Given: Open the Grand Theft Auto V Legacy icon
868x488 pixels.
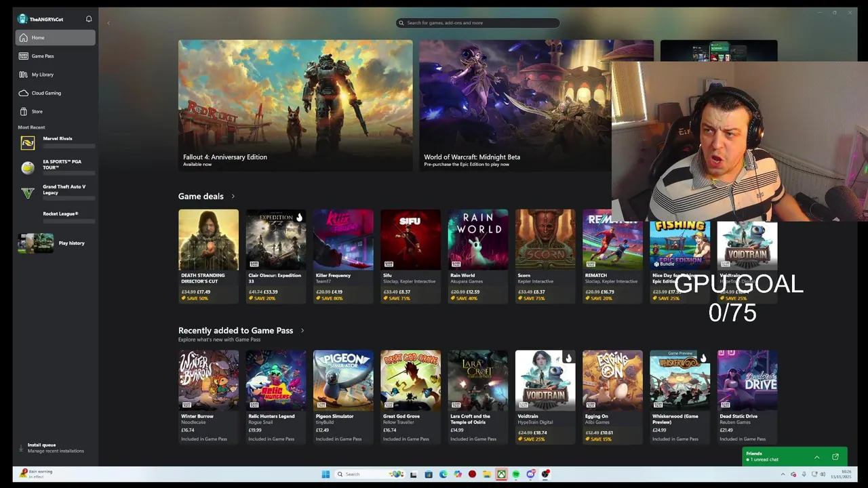Looking at the screenshot, I should (28, 192).
